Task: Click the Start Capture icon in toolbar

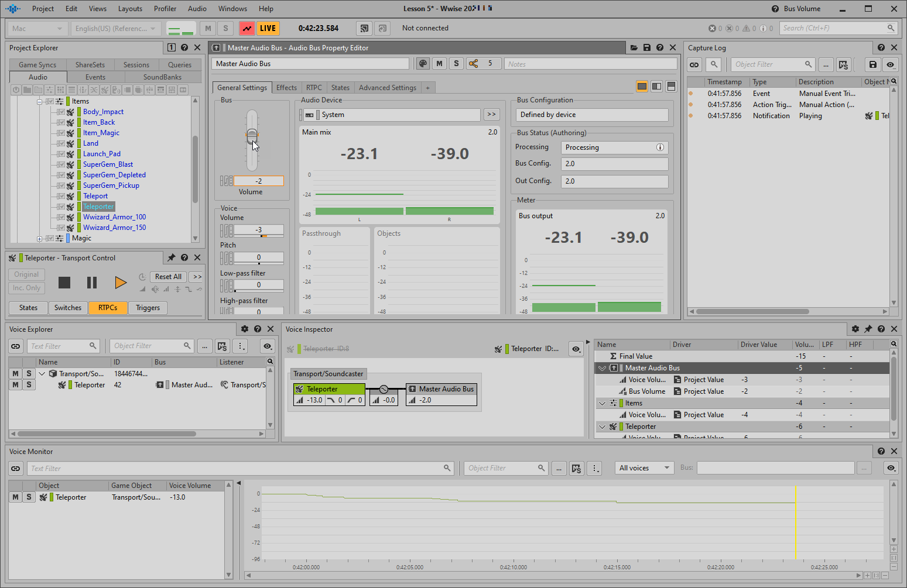Action: (x=247, y=28)
